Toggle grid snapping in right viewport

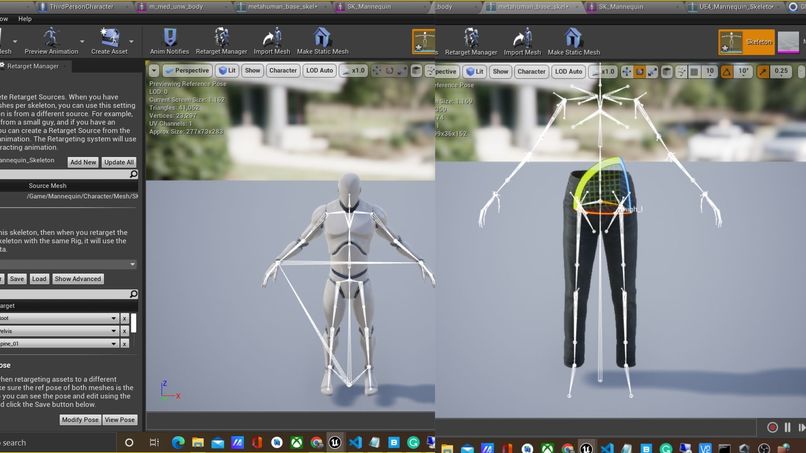[x=694, y=72]
